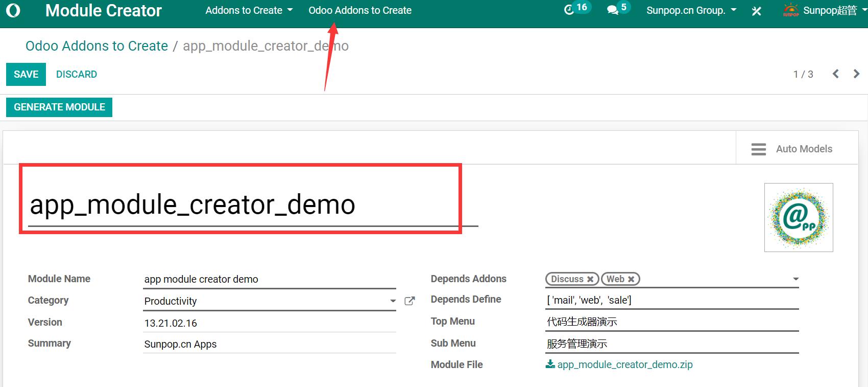
Task: Expand the Depends Addons dropdown arrow
Action: pos(795,279)
